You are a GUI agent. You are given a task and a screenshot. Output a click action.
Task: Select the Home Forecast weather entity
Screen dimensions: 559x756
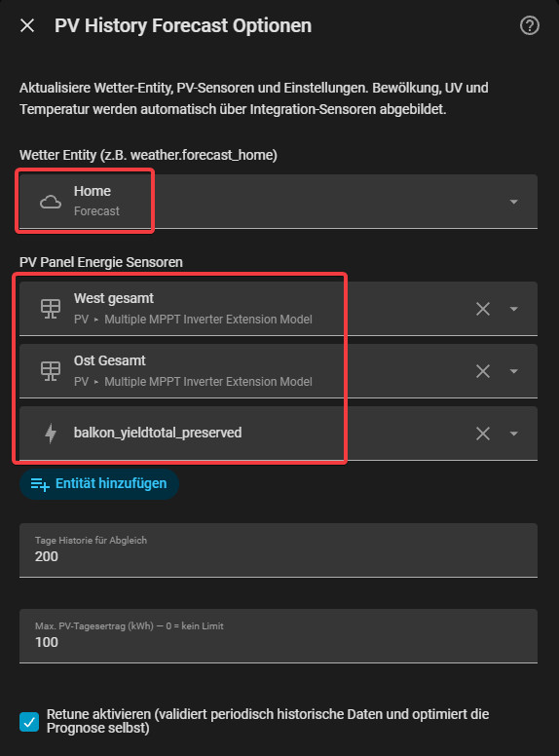[279, 202]
